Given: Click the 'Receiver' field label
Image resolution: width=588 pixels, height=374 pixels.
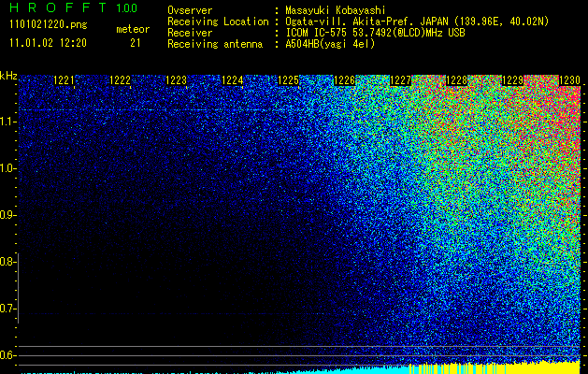Looking at the screenshot, I should [190, 33].
